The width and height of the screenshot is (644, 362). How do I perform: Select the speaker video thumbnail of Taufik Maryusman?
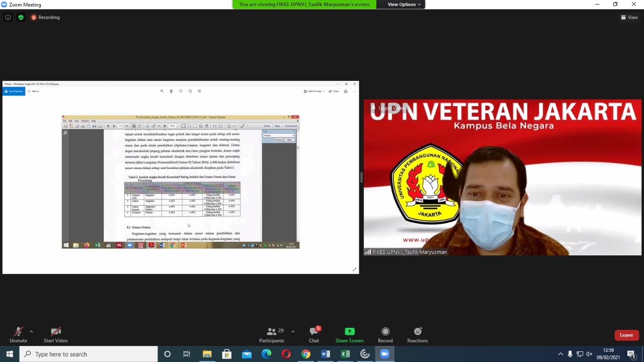coord(503,177)
